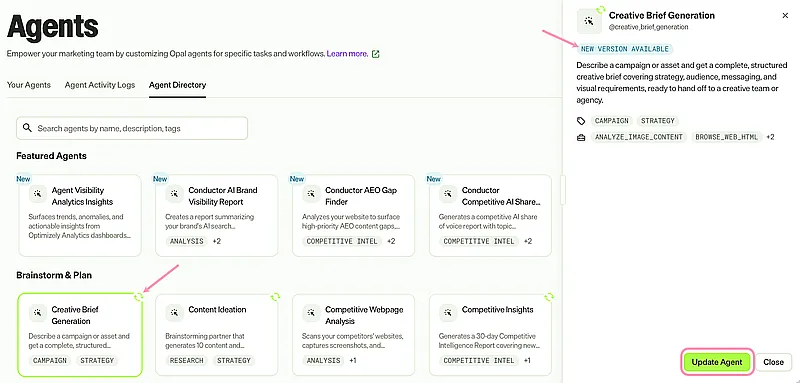The image size is (800, 383).
Task: Click the Featured Agents section heading
Action: (52, 156)
